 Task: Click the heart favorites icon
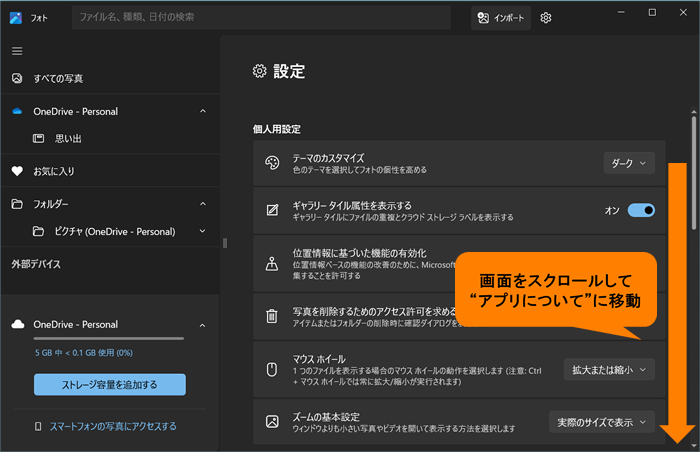click(x=17, y=171)
